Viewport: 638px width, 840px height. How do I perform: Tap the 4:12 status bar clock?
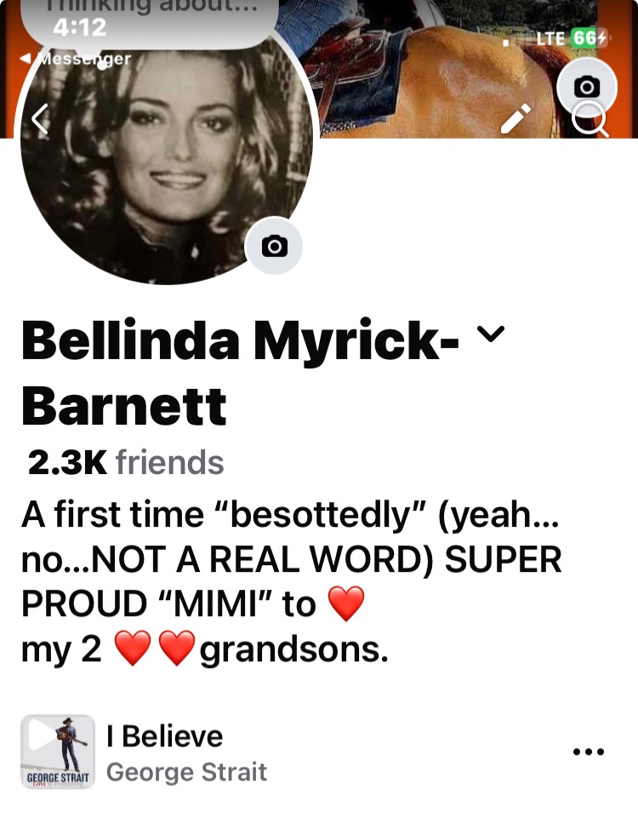click(x=79, y=27)
